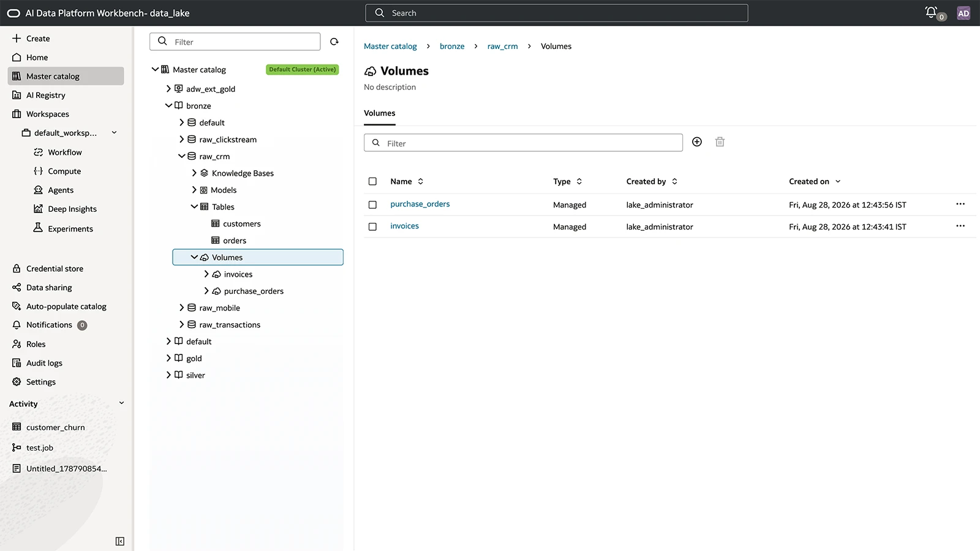Image resolution: width=980 pixels, height=551 pixels.
Task: Select Master catalog in the sidebar
Action: (x=66, y=77)
